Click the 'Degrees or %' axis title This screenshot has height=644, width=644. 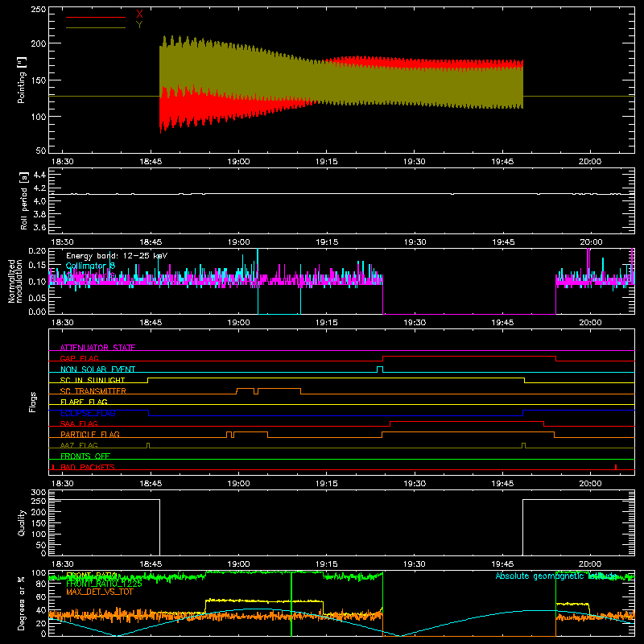22,603
